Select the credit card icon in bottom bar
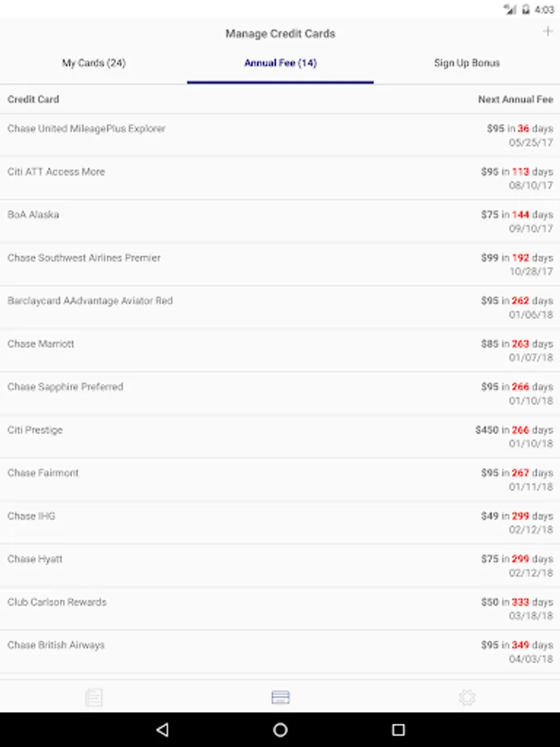This screenshot has width=560, height=747. (280, 697)
